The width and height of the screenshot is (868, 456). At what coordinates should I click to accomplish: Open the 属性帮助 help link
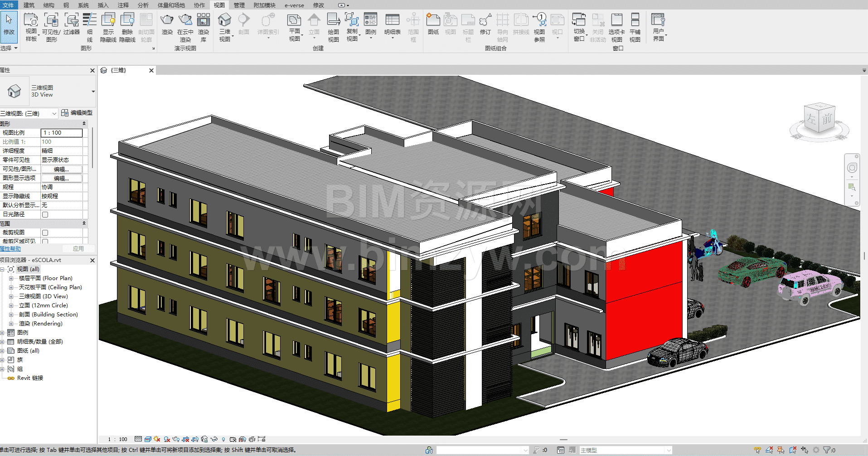[10, 249]
